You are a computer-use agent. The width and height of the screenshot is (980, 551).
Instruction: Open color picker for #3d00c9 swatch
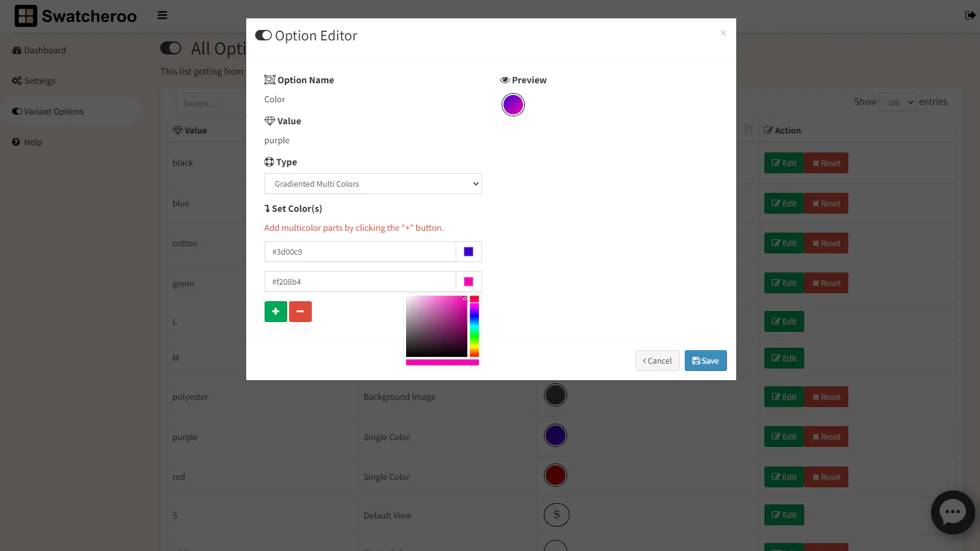click(469, 252)
